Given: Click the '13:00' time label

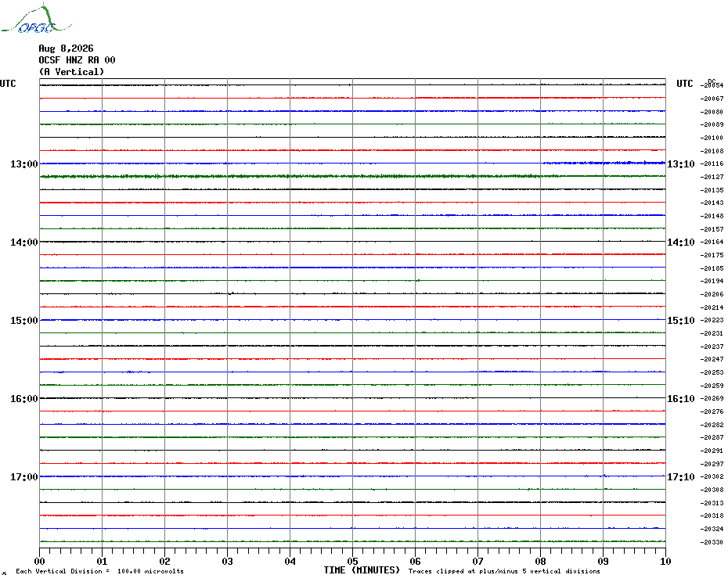Looking at the screenshot, I should click(x=24, y=163).
